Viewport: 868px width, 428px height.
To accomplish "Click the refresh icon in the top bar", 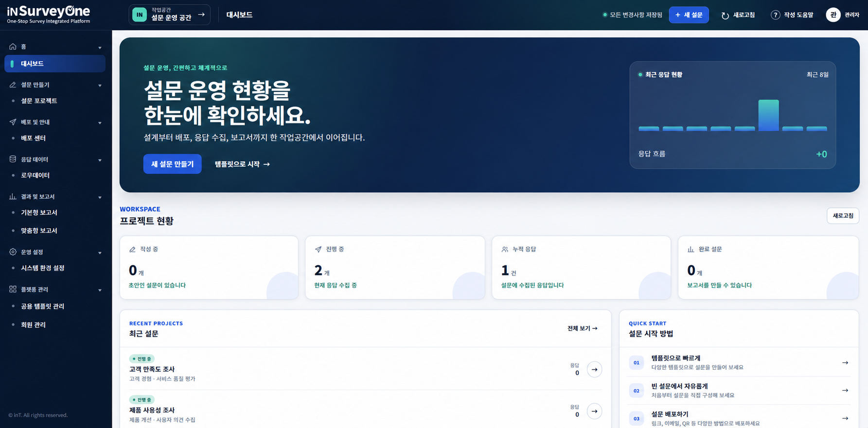I will point(725,16).
